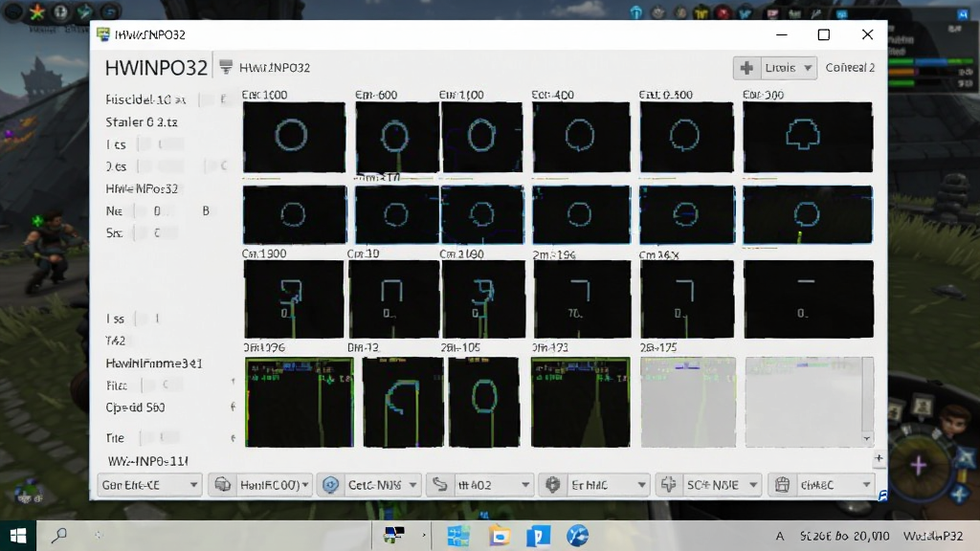Minimize the HWINPO32 window

(781, 35)
